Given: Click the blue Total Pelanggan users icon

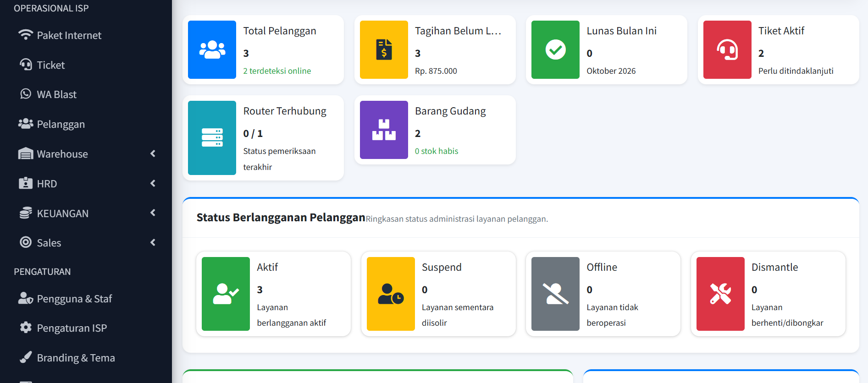Looking at the screenshot, I should point(212,49).
